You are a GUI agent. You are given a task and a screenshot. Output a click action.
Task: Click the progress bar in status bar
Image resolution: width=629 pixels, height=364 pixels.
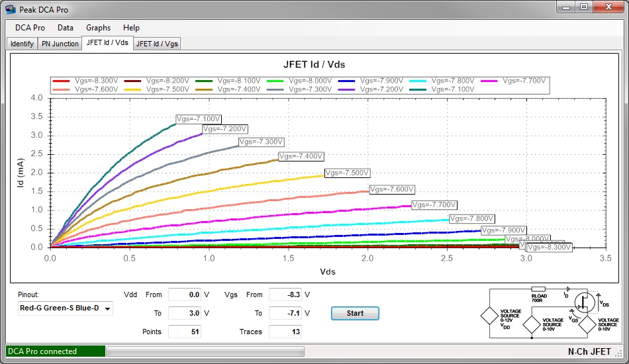[205, 351]
